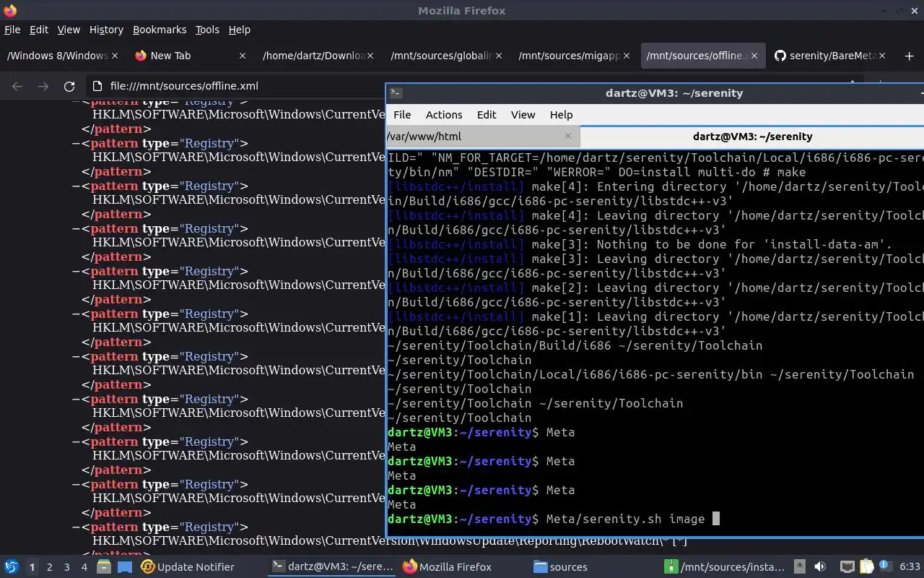924x578 pixels.
Task: Open terminal File menu
Action: click(402, 115)
